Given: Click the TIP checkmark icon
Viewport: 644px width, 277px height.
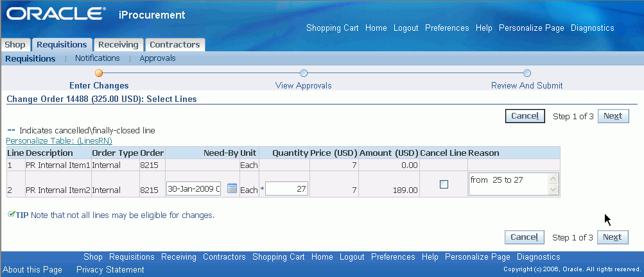Looking at the screenshot, I should (12, 214).
